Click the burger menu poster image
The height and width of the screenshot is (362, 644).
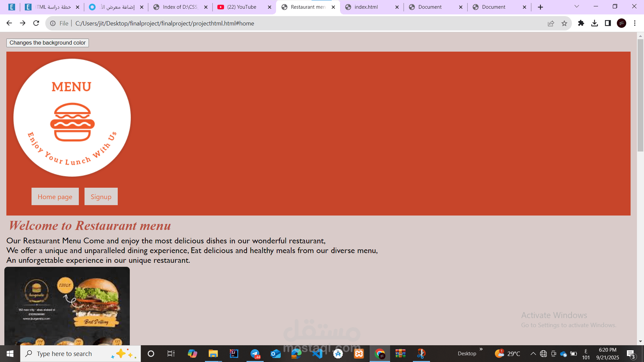click(x=67, y=306)
